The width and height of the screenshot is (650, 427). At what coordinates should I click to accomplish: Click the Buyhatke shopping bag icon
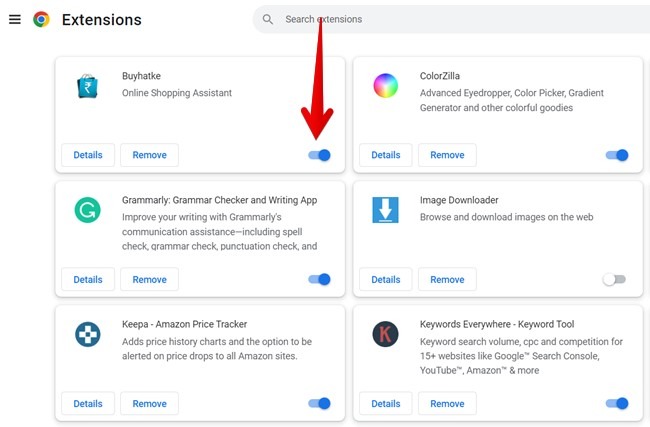tap(87, 86)
